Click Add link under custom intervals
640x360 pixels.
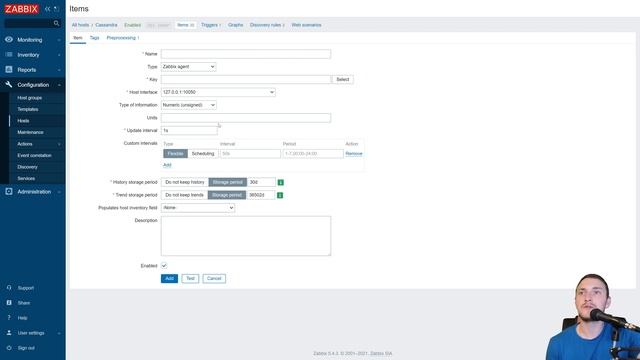point(167,165)
